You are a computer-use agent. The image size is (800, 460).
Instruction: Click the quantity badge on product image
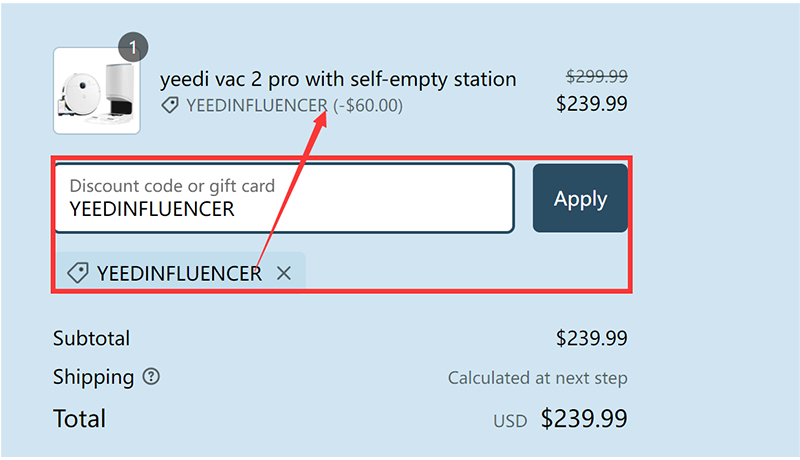click(x=133, y=47)
